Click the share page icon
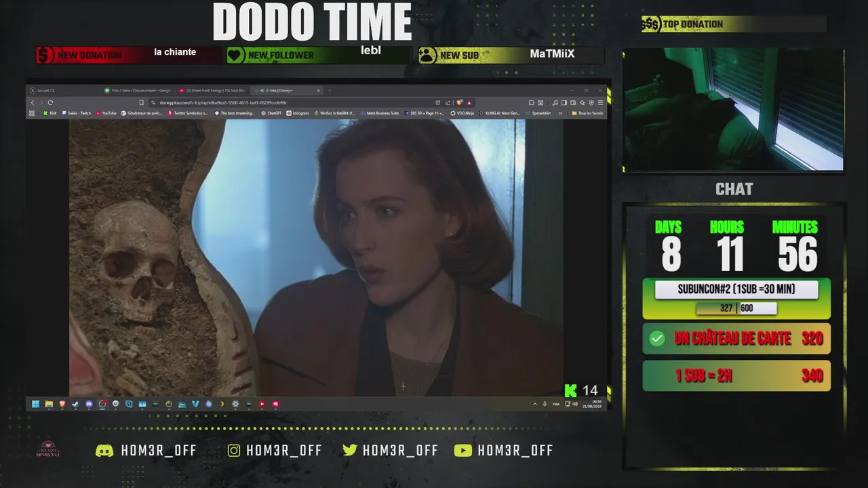The height and width of the screenshot is (488, 868). pos(448,102)
